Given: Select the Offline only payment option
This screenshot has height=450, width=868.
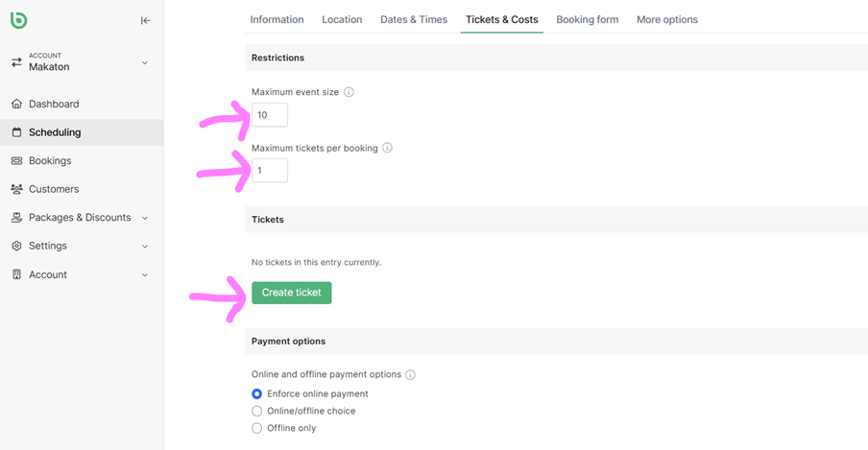Looking at the screenshot, I should pos(256,428).
